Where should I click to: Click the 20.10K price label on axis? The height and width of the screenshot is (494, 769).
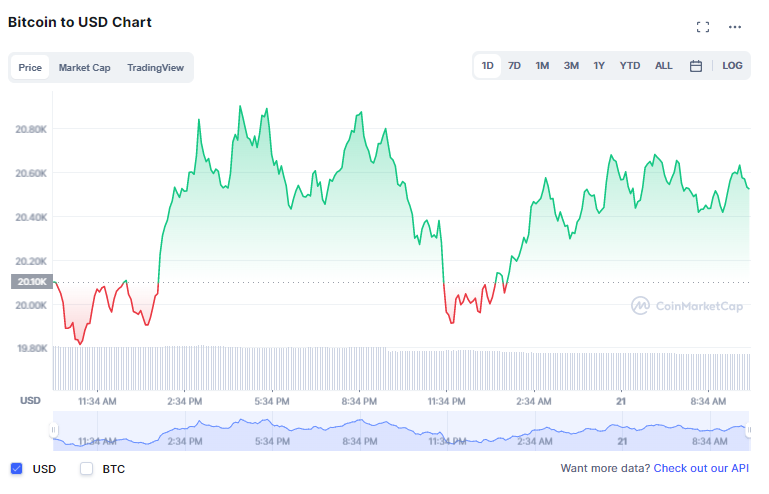tap(30, 282)
